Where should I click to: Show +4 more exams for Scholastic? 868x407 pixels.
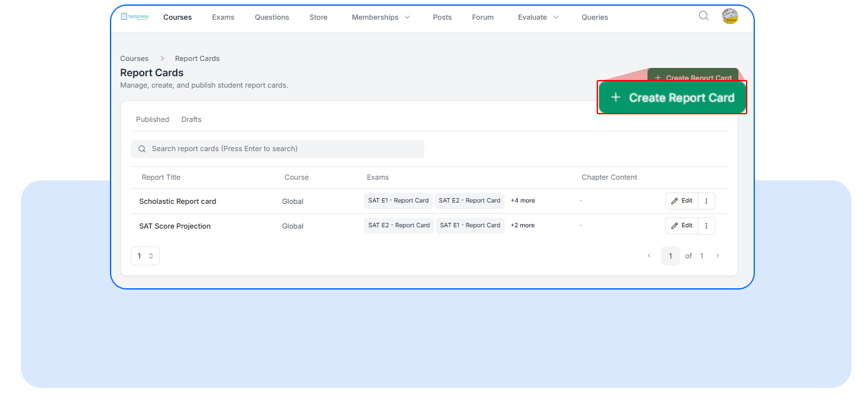coord(522,201)
